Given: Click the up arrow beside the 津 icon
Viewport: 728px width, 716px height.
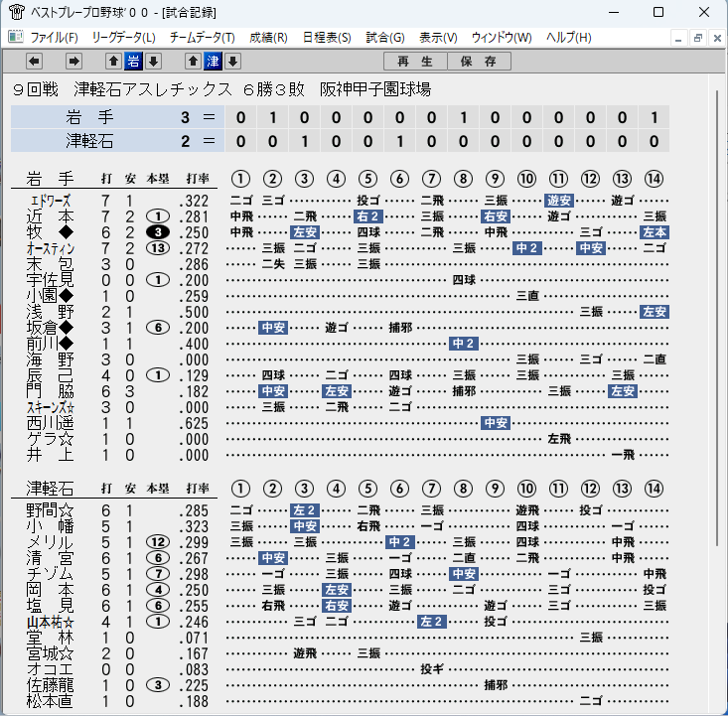Looking at the screenshot, I should 193,61.
